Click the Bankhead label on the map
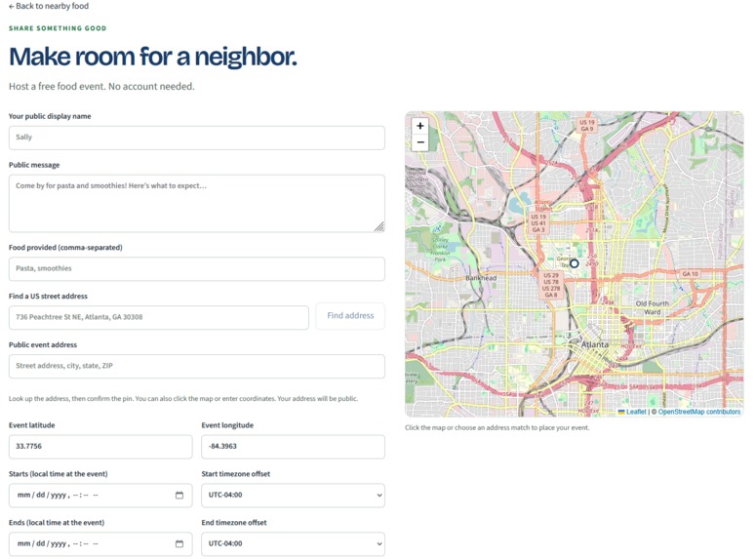 point(481,278)
